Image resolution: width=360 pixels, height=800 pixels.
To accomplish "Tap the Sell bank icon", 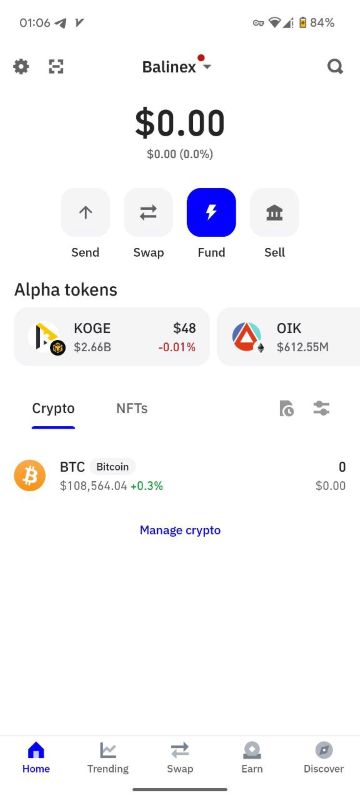I will point(274,212).
